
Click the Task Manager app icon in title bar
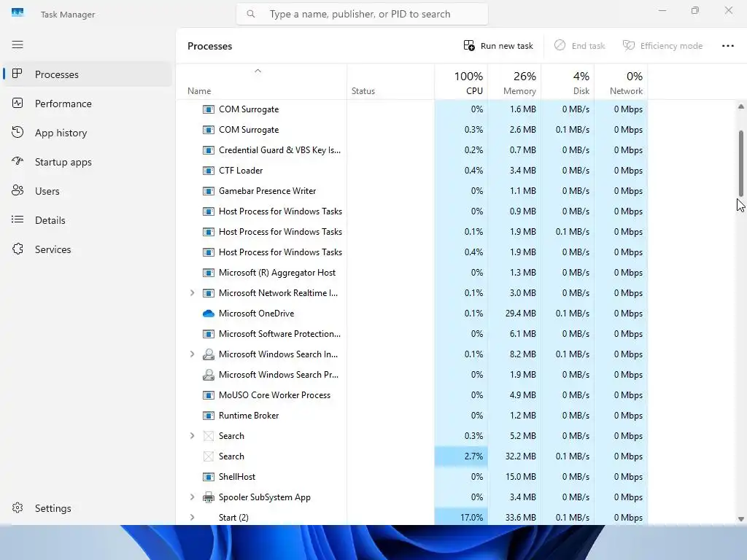coord(18,13)
